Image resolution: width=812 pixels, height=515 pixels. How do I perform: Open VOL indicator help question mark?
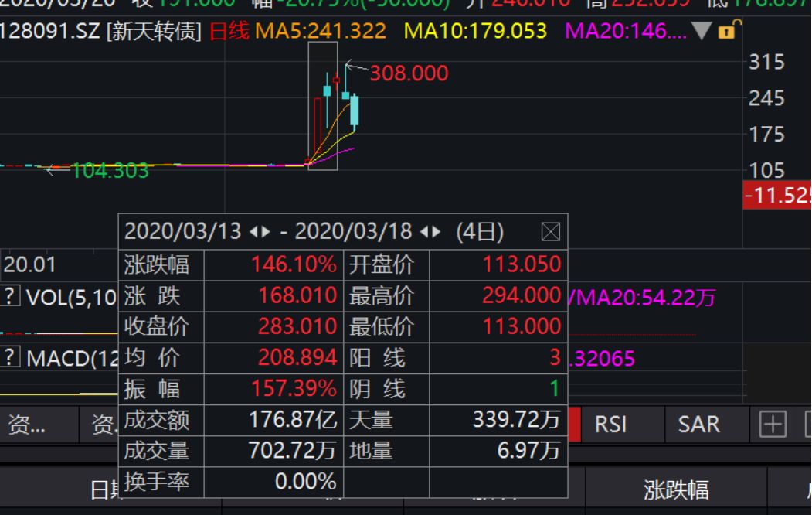(10, 297)
